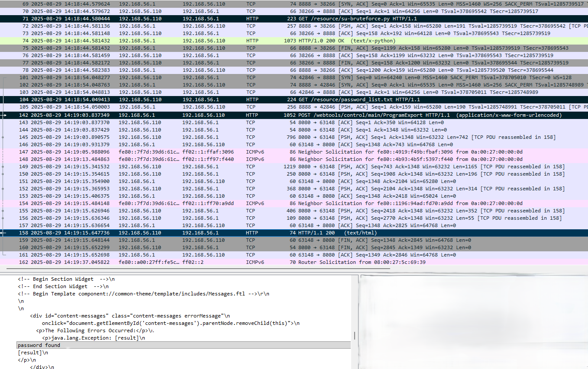Select the "The Following Errors Occurred" detail line
588x369 pixels.
[95, 330]
